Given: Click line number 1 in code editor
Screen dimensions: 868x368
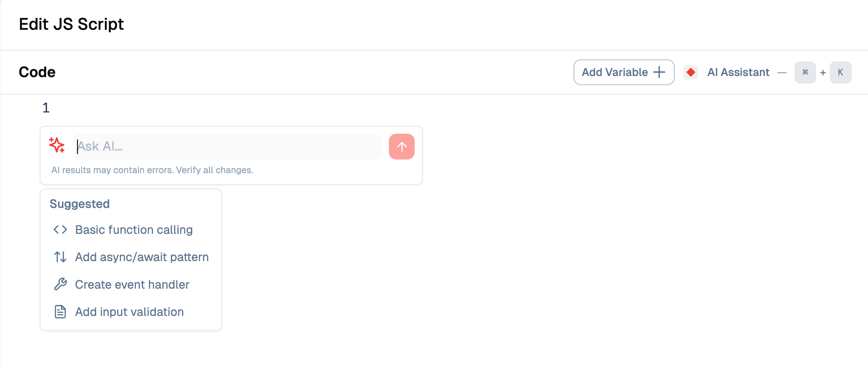Looking at the screenshot, I should click(x=46, y=108).
